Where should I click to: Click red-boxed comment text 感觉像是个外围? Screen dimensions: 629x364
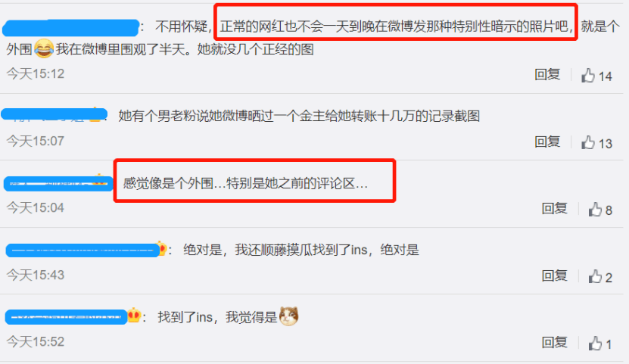pos(168,184)
